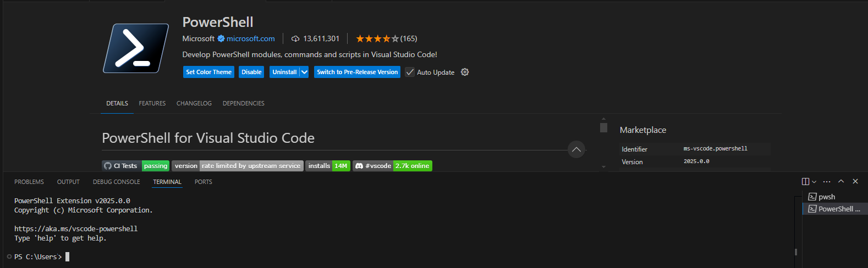The height and width of the screenshot is (268, 868).
Task: Open the extension settings gear icon
Action: [465, 72]
